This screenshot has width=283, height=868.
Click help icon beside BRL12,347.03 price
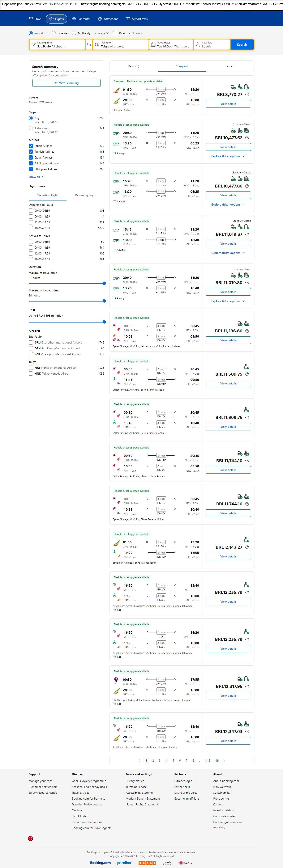(x=247, y=732)
